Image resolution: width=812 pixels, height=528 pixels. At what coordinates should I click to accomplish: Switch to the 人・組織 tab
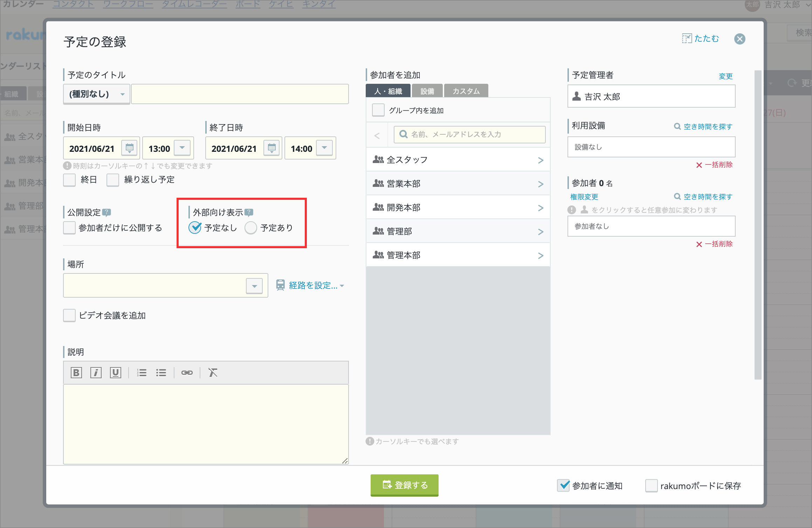[388, 91]
